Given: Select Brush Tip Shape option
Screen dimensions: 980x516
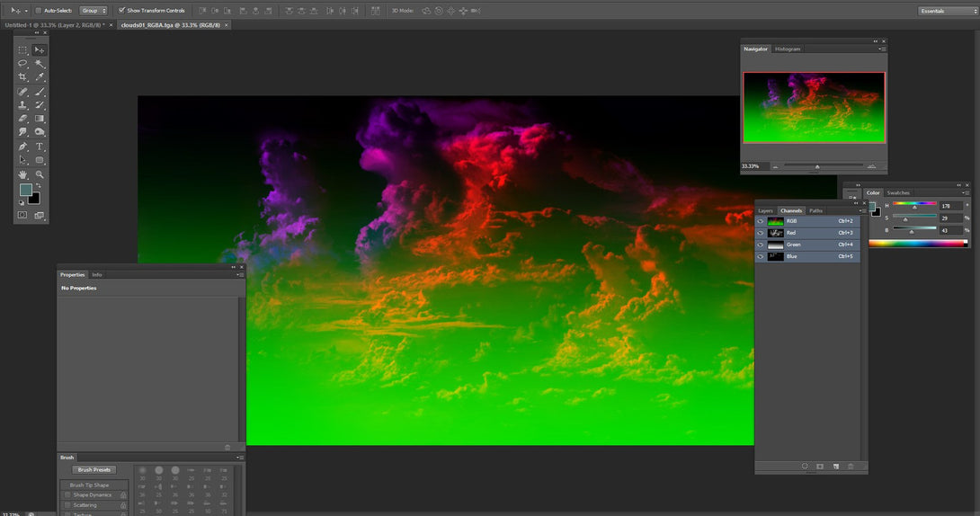Looking at the screenshot, I should tap(89, 485).
